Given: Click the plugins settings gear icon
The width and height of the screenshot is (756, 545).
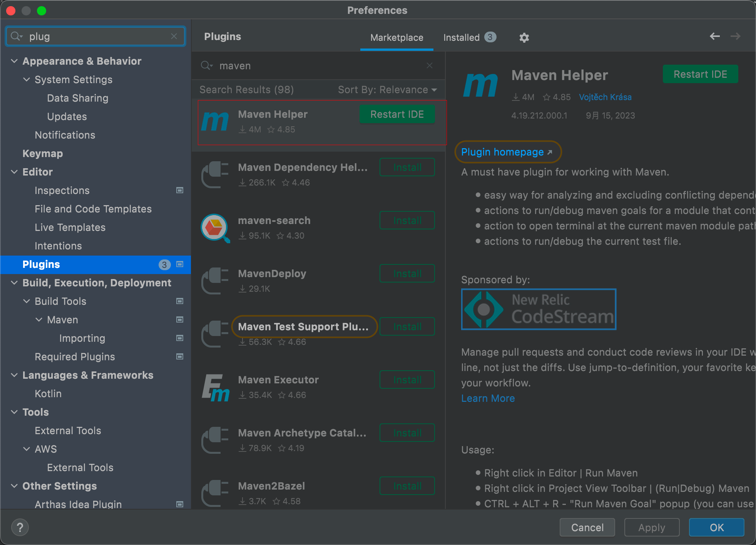Looking at the screenshot, I should click(524, 37).
